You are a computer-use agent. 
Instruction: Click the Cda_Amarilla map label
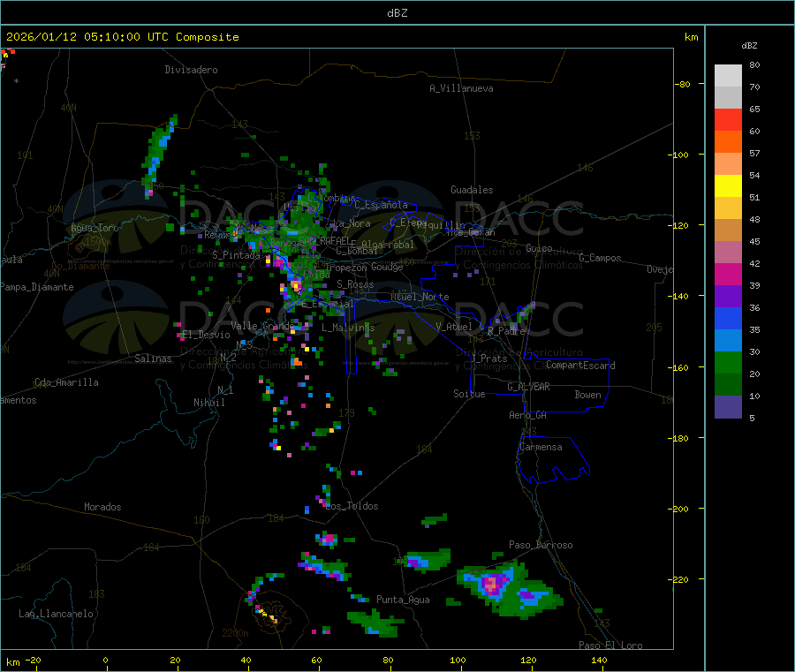(66, 382)
